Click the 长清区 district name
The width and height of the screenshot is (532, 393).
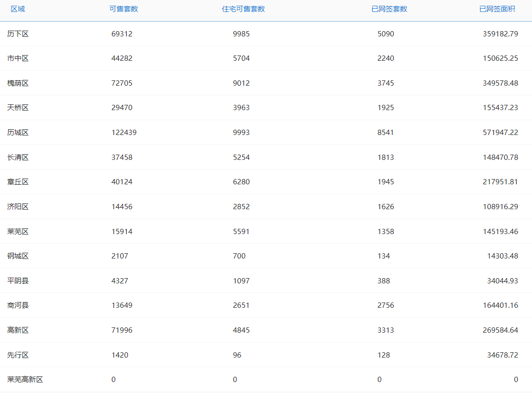pyautogui.click(x=18, y=157)
